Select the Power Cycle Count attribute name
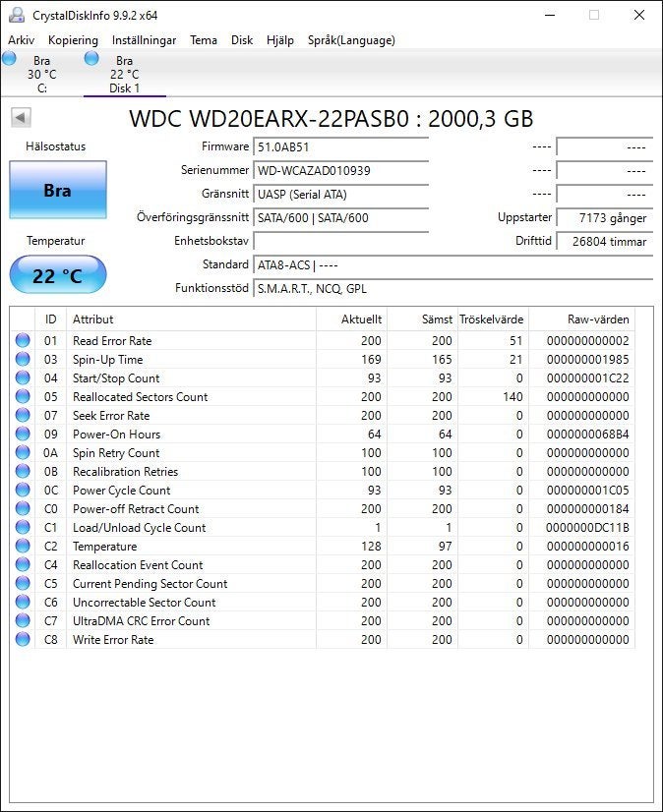Viewport: 663px width, 812px height. [x=121, y=490]
